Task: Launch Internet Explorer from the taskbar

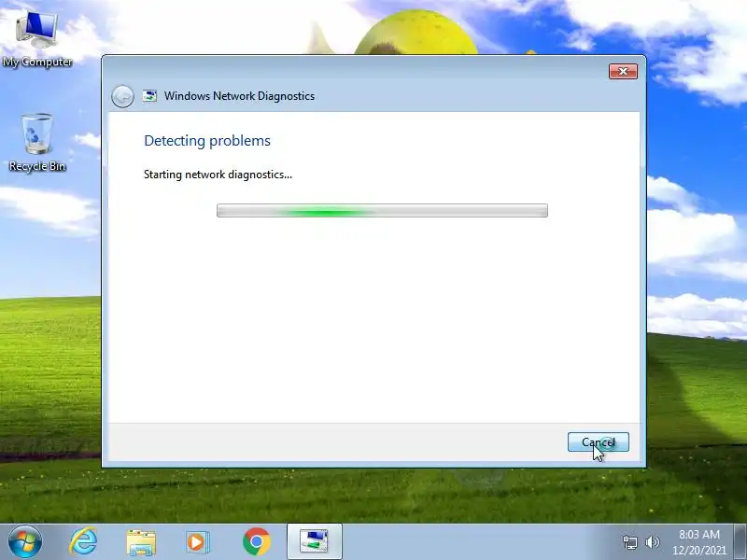Action: (x=83, y=542)
